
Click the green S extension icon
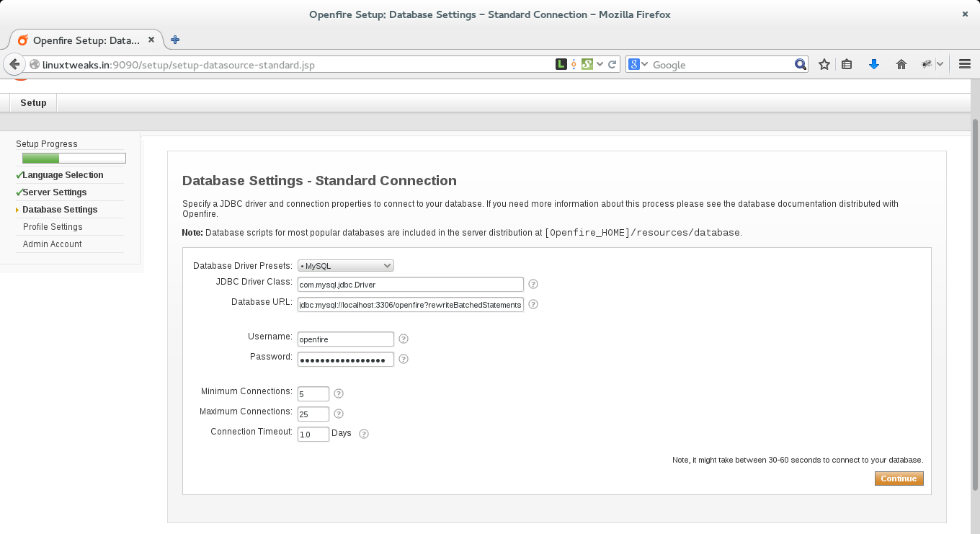[587, 64]
